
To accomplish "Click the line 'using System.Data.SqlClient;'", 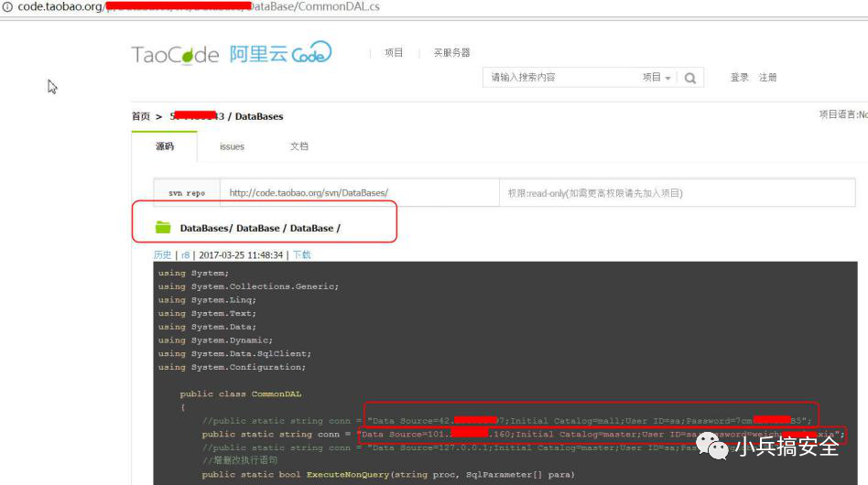I will pyautogui.click(x=234, y=354).
